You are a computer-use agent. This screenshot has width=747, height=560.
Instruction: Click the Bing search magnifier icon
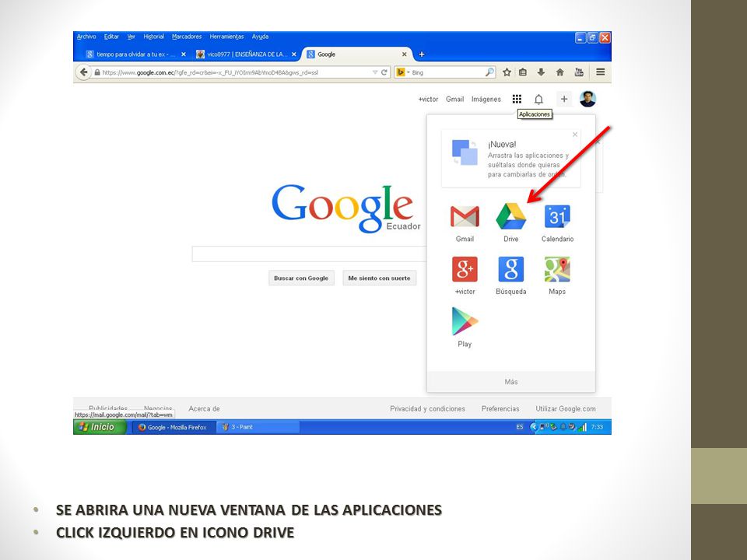489,72
